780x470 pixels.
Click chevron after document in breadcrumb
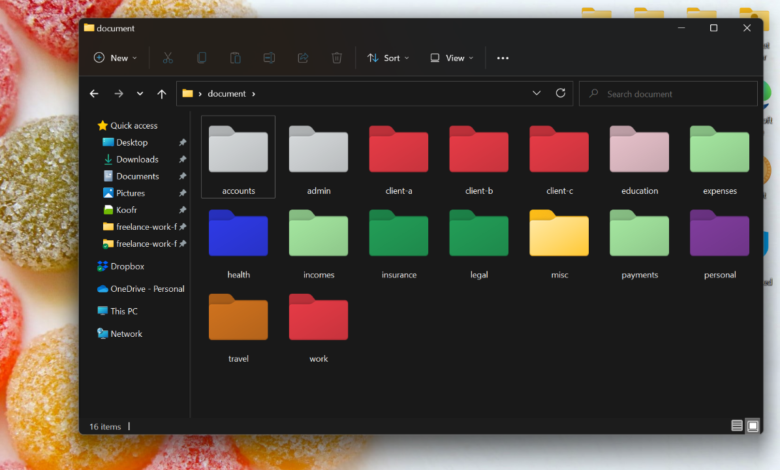[x=254, y=94]
